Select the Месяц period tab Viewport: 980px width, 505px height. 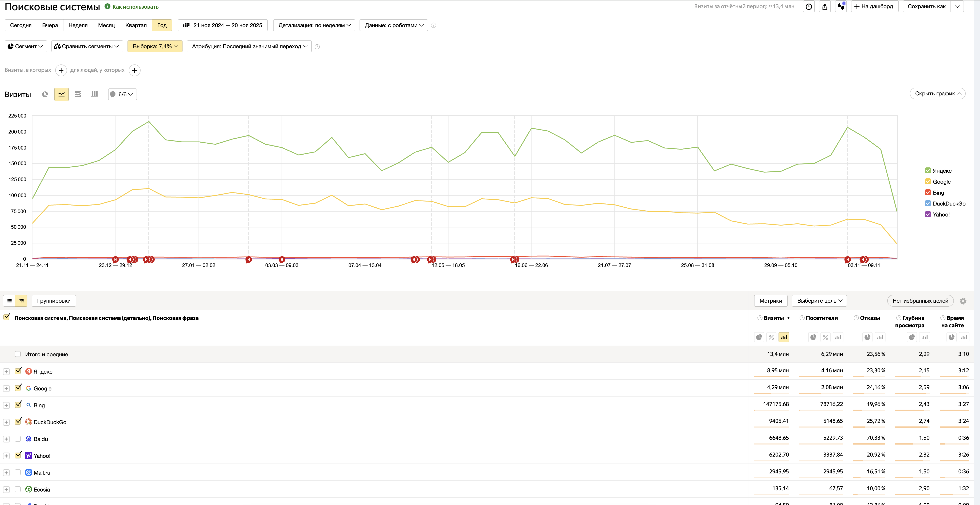tap(106, 25)
